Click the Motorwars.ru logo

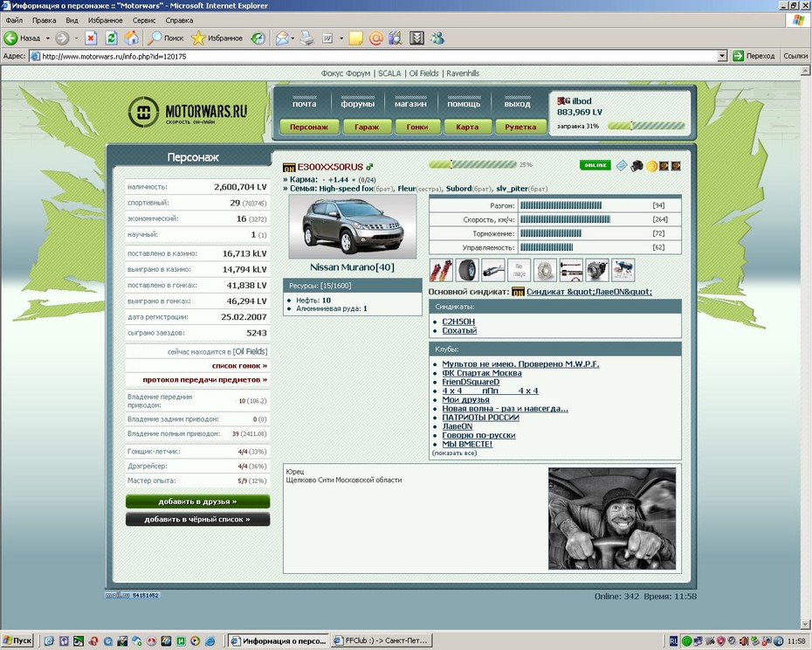(188, 111)
